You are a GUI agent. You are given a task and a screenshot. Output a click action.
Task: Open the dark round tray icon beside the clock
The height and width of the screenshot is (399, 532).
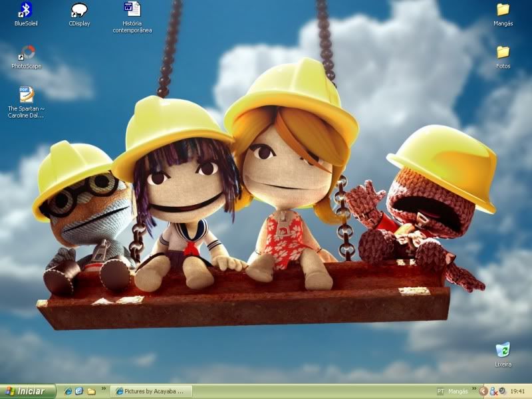click(502, 391)
